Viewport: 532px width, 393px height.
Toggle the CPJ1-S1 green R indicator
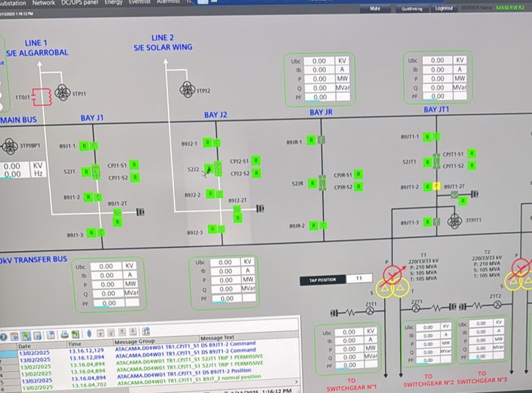coord(134,165)
